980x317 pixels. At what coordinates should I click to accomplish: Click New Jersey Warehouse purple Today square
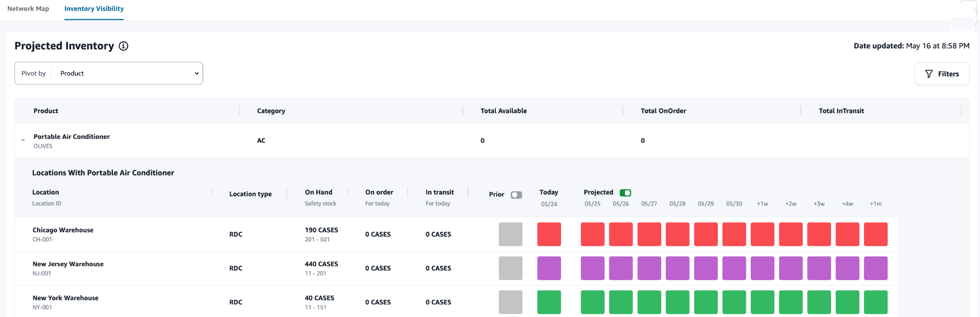pos(549,268)
